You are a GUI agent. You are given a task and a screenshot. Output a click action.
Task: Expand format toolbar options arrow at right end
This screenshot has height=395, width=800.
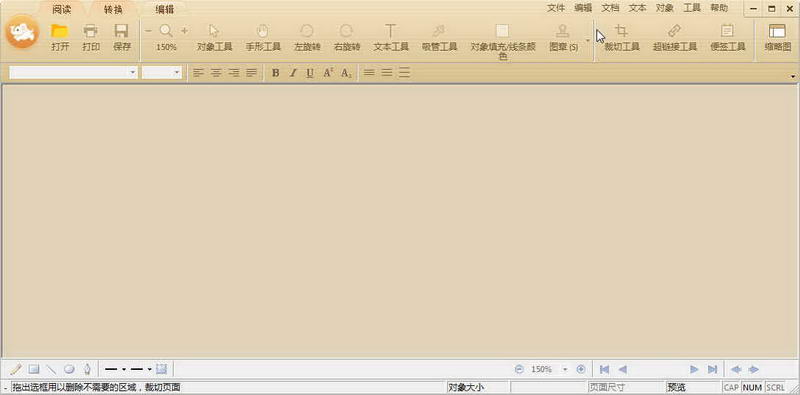793,77
